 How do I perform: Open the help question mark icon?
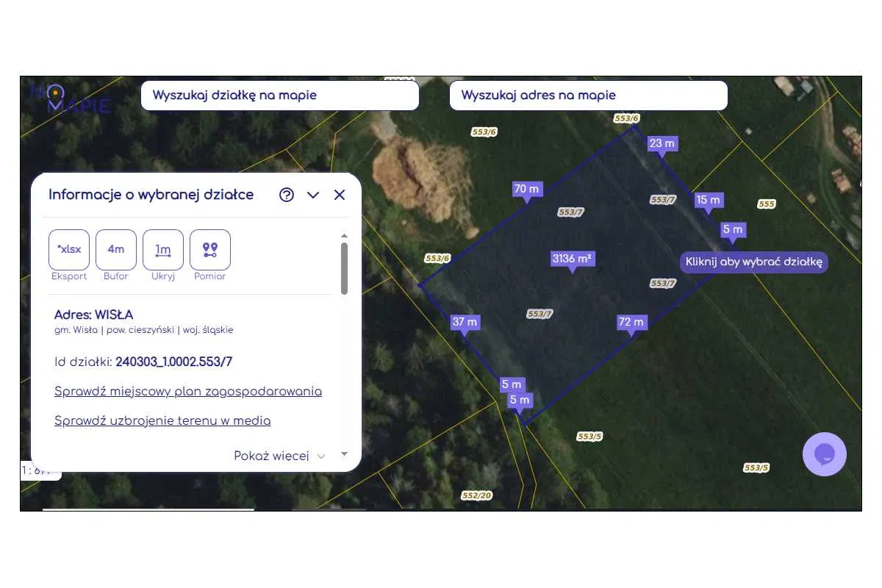pyautogui.click(x=287, y=195)
